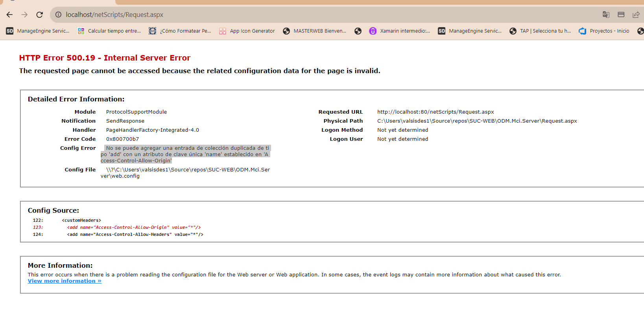The image size is (644, 311).
Task: Open MASTERWEB Bienven... bookmark
Action: pos(315,31)
